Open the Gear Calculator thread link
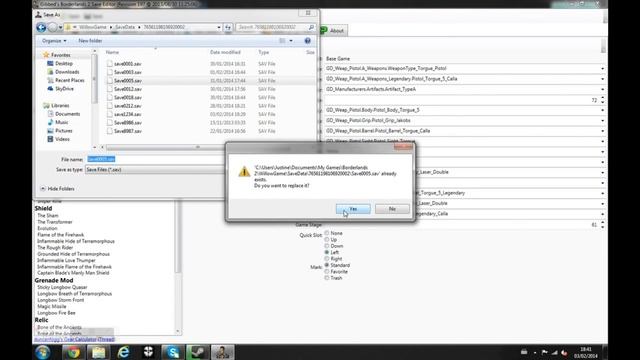Screen dimensions: 640x360 tap(74, 339)
